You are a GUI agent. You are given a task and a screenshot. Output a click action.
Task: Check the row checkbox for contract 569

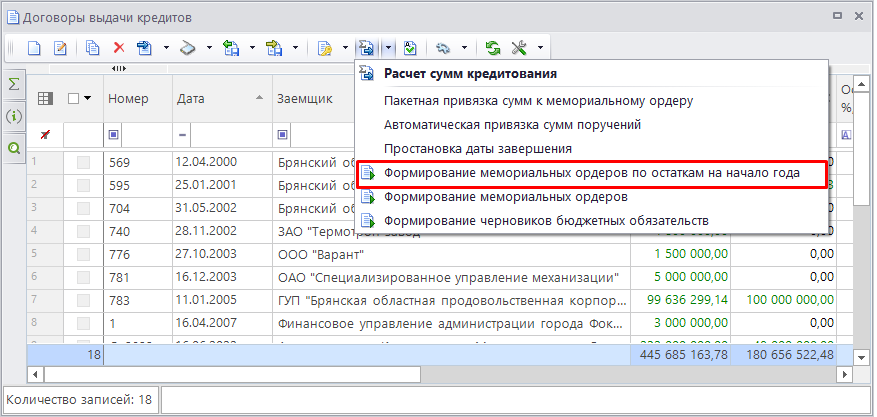click(83, 162)
